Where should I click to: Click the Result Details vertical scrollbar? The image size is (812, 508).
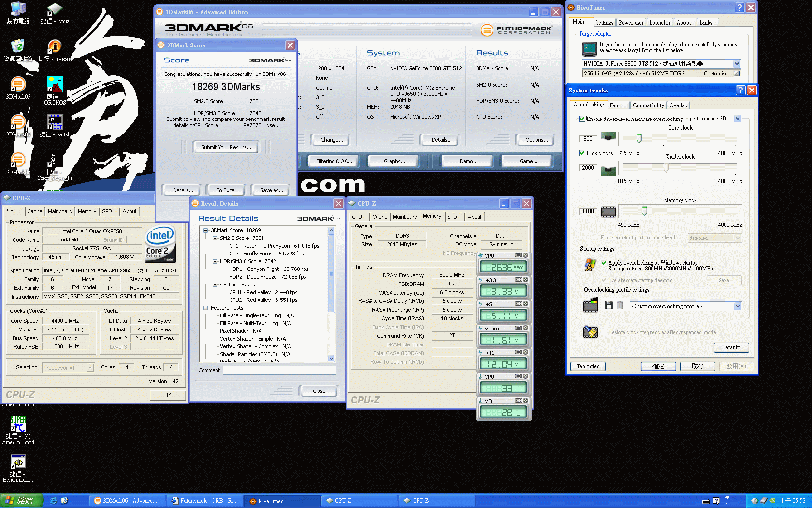331,295
